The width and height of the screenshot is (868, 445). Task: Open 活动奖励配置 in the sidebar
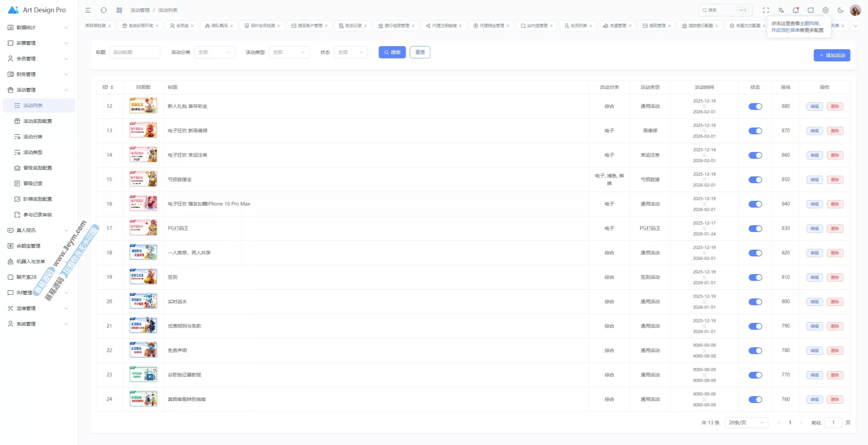(37, 121)
